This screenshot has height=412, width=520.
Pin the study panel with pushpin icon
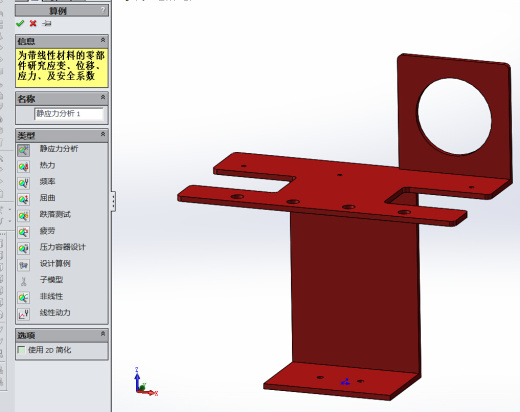(47, 23)
